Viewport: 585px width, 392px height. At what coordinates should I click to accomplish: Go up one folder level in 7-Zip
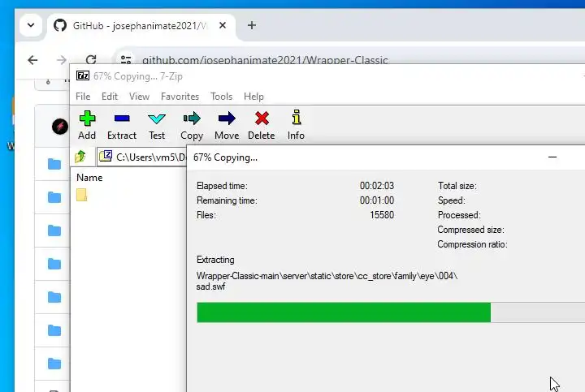coord(80,157)
